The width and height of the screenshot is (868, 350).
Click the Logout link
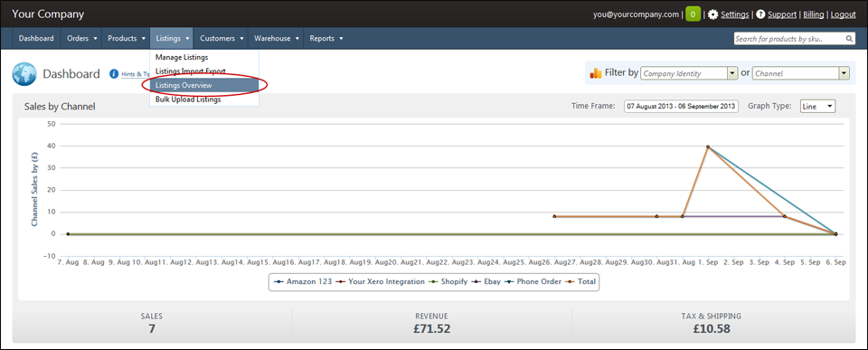(x=843, y=14)
